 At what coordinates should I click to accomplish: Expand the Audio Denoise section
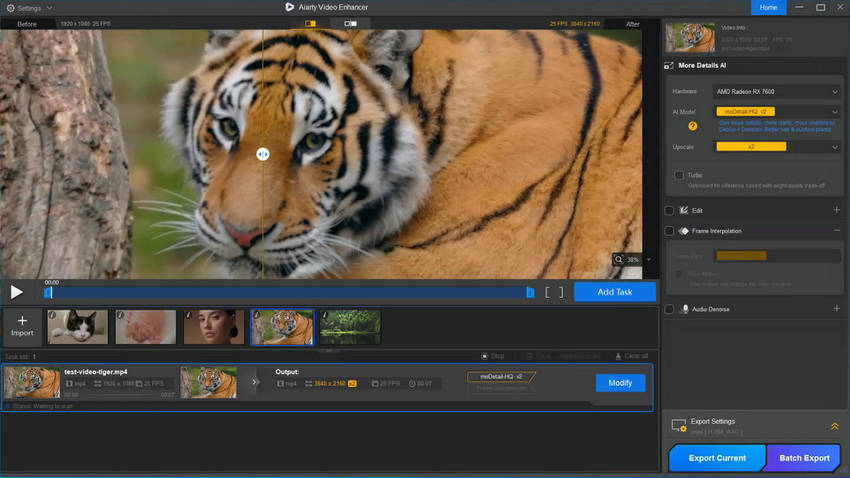pyautogui.click(x=836, y=308)
